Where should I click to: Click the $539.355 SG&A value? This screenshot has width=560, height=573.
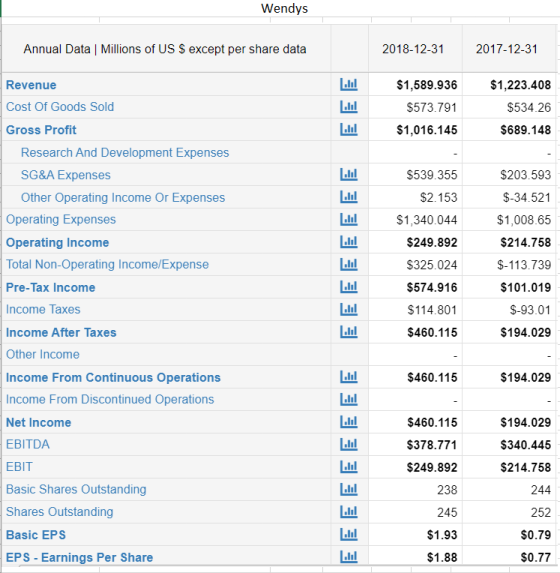point(432,175)
